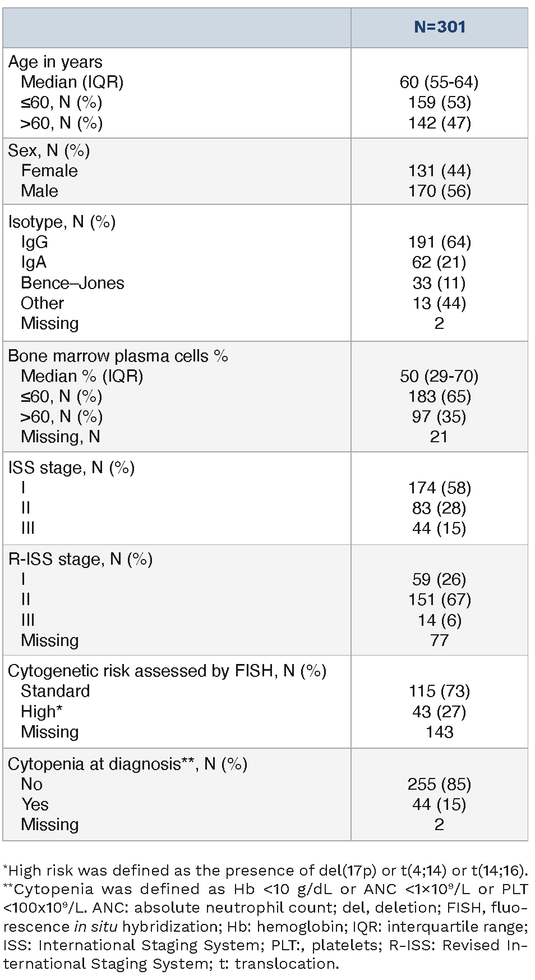Select the High* risk row label
This screenshot has height=980, width=535.
(x=41, y=712)
